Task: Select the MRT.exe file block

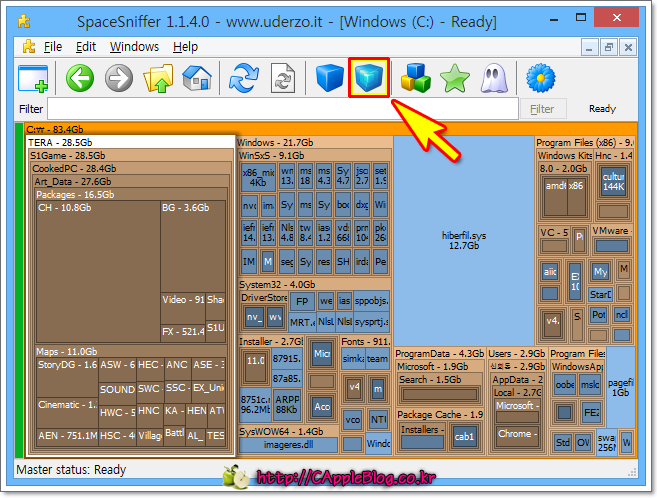Action: (302, 322)
